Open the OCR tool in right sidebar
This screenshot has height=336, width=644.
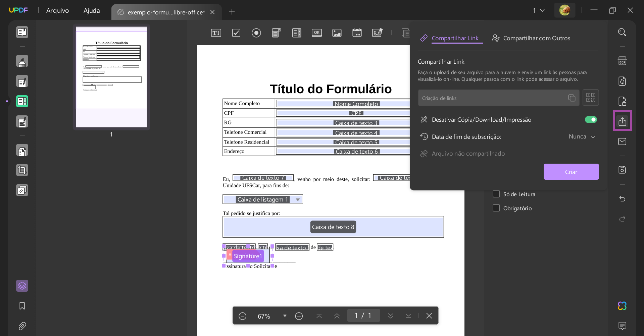622,61
